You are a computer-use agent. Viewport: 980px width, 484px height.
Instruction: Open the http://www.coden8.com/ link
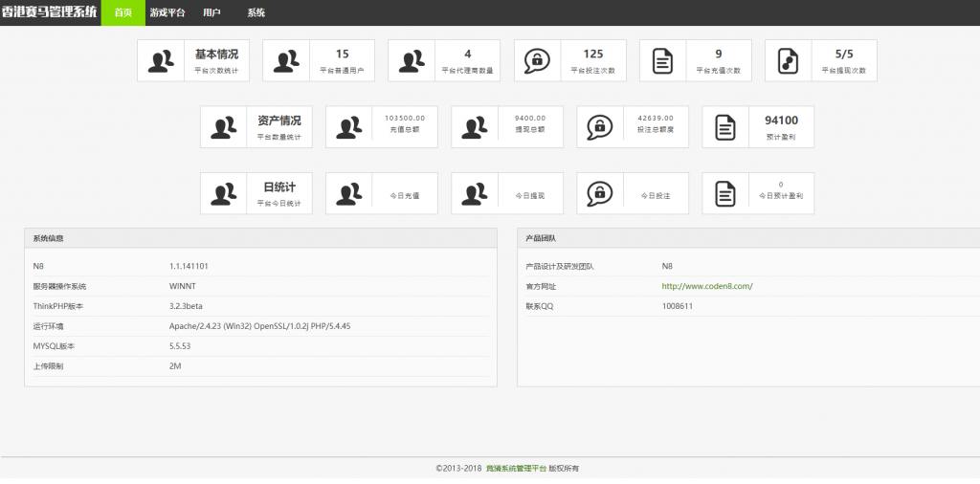[706, 286]
